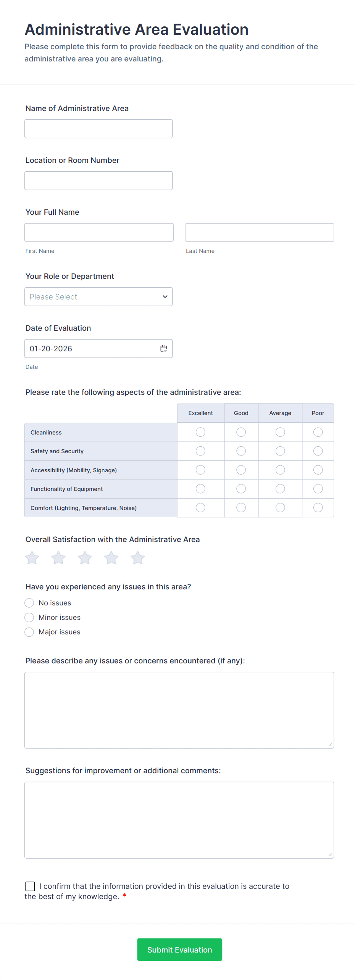
Task: Check the accuracy confirmation checkbox
Action: [30, 886]
